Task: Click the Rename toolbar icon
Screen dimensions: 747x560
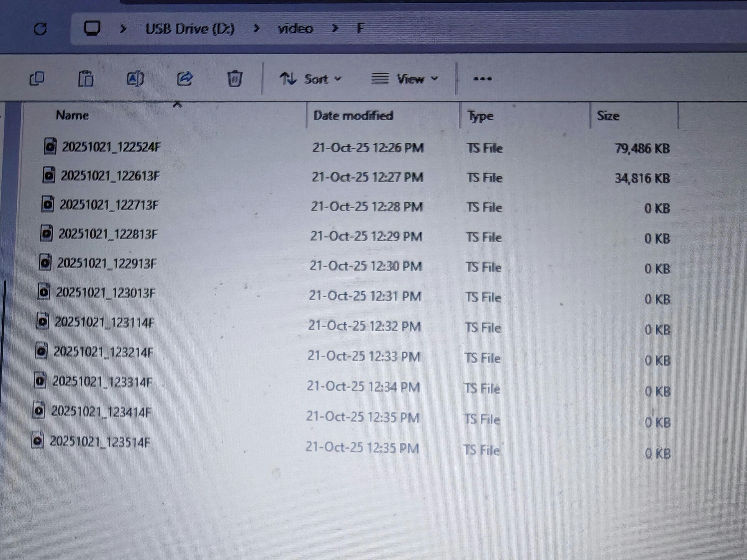Action: [x=135, y=79]
